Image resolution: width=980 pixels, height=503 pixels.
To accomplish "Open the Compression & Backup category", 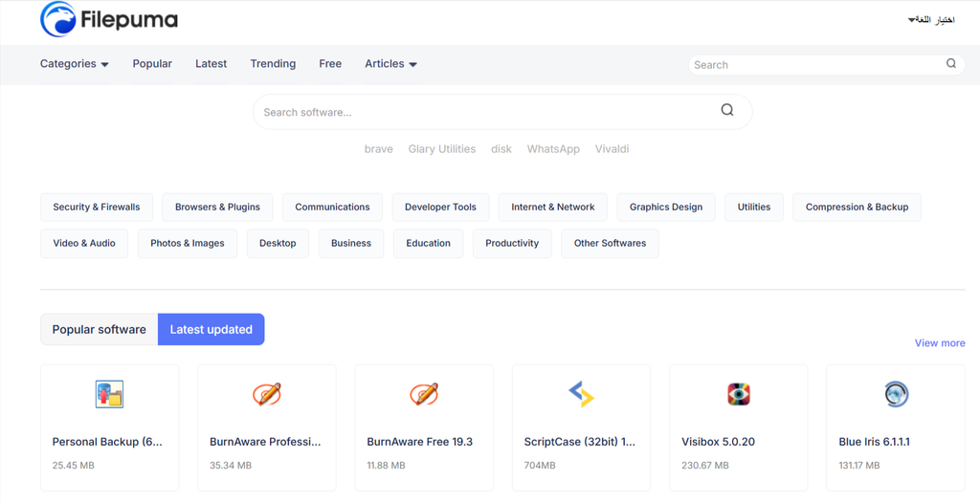I will click(857, 207).
